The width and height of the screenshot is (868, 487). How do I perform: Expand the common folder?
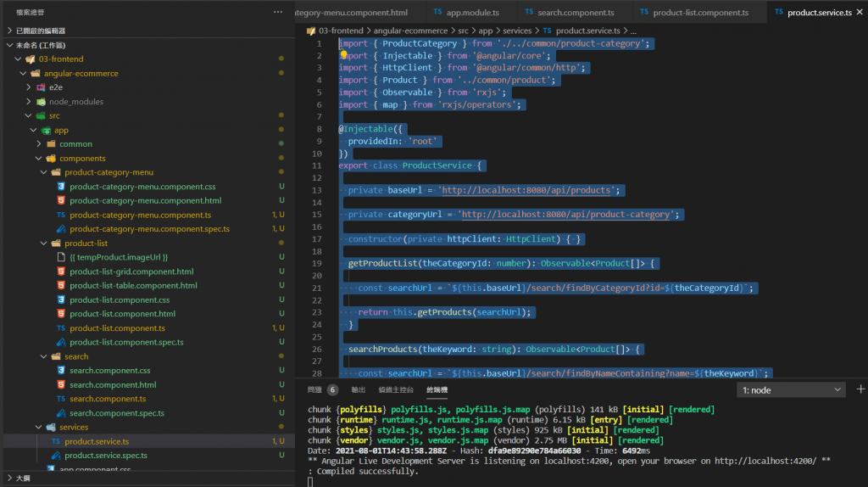pyautogui.click(x=39, y=144)
